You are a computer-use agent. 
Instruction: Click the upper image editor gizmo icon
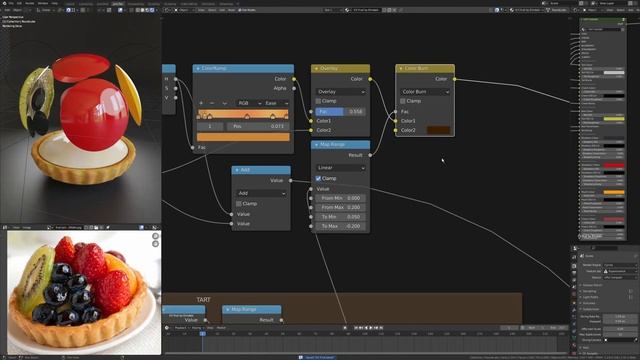click(156, 236)
